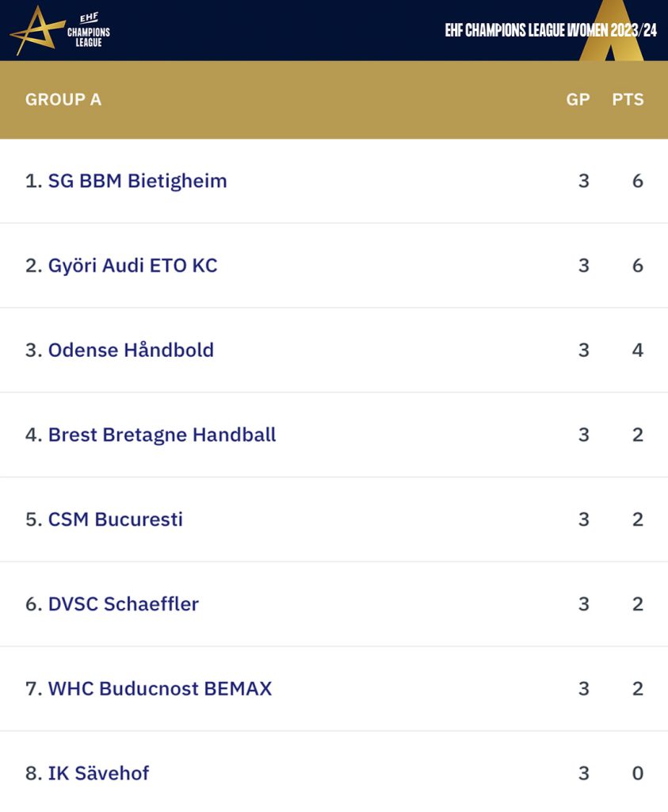
Task: Open IK Sävehof team link
Action: coord(98,773)
